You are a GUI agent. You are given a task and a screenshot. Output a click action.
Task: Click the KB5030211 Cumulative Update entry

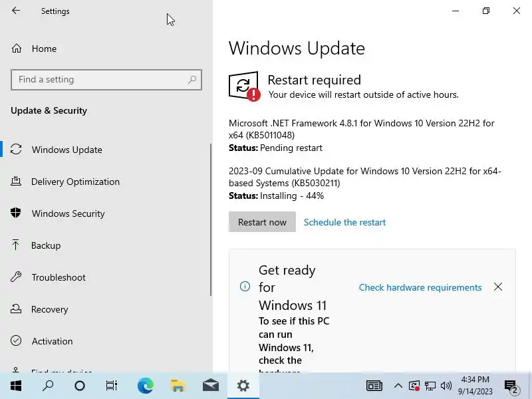coord(365,177)
